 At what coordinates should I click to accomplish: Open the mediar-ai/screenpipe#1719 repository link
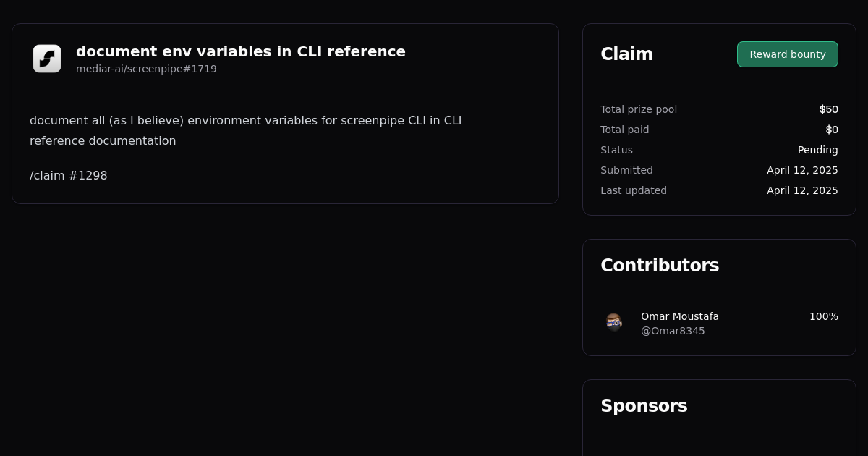click(146, 69)
